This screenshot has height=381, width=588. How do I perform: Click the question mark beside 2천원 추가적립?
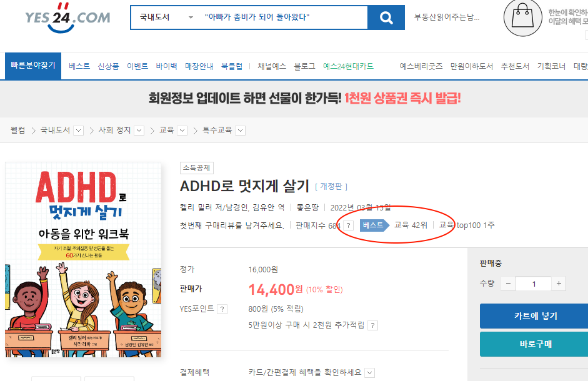tap(373, 325)
